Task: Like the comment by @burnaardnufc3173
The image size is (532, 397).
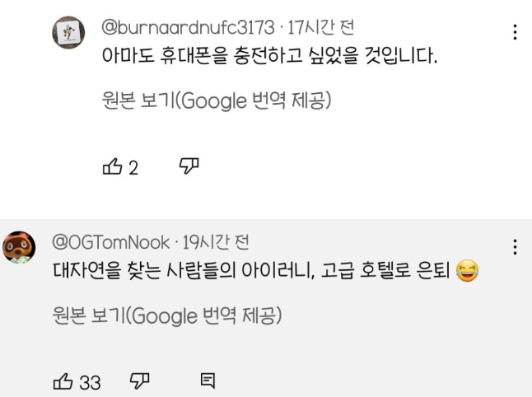Action: (111, 168)
